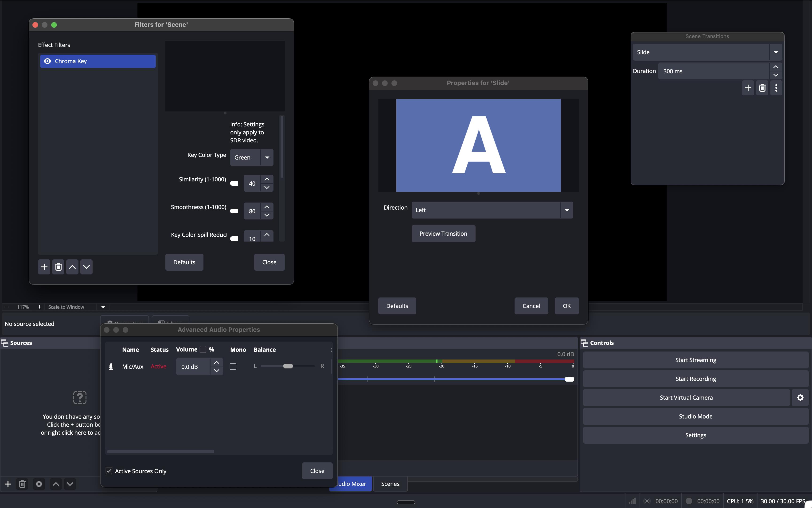Decrease Mic/Aux volume with down arrow
The width and height of the screenshot is (812, 508).
[x=217, y=371]
